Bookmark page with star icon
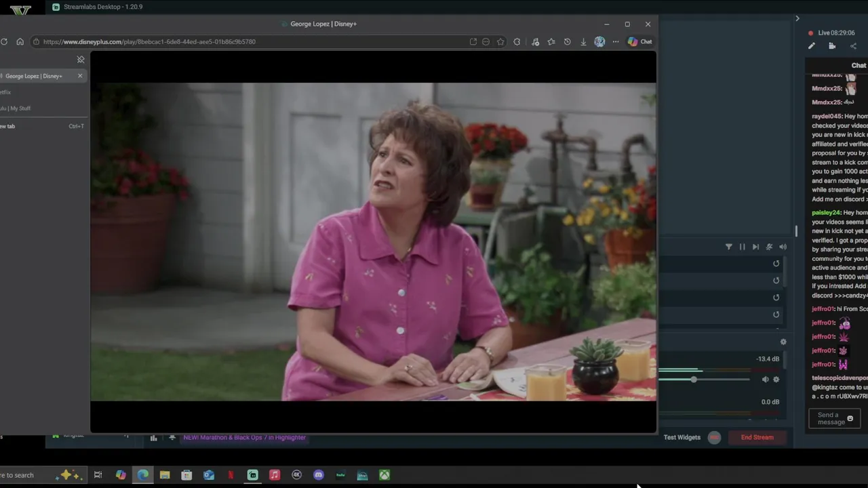Image resolution: width=868 pixels, height=488 pixels. (500, 41)
